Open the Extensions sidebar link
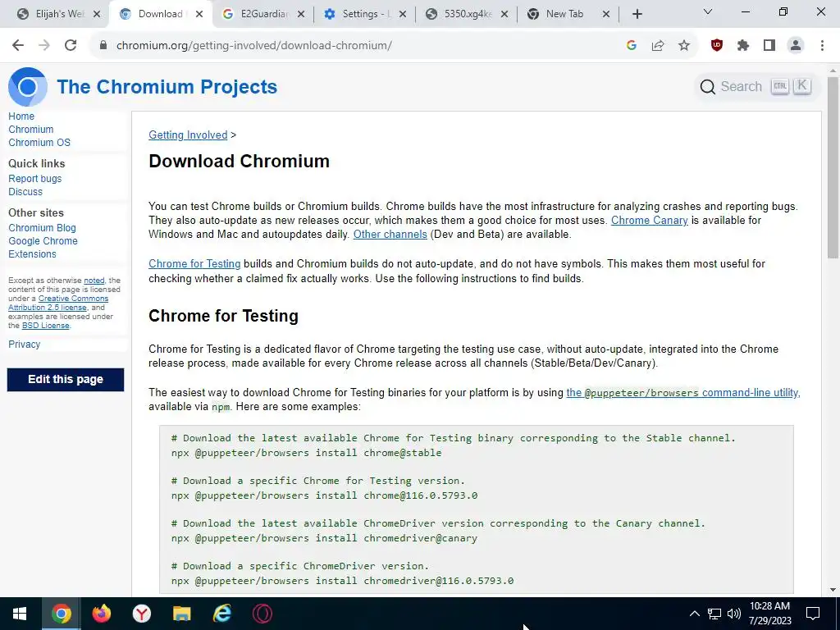 click(32, 254)
